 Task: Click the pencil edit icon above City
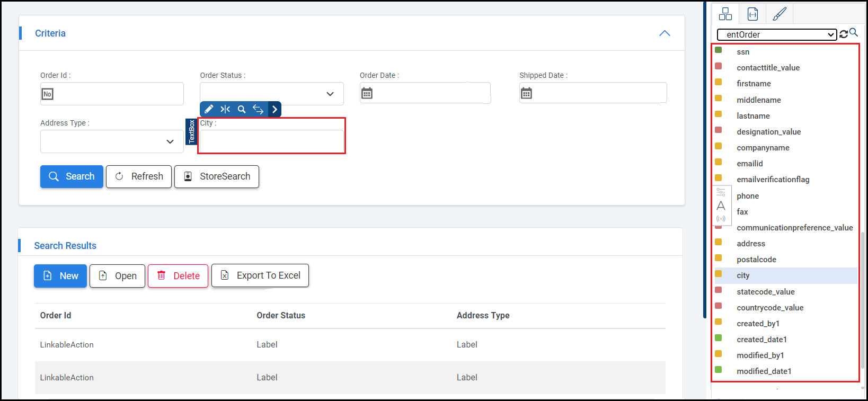tap(209, 109)
